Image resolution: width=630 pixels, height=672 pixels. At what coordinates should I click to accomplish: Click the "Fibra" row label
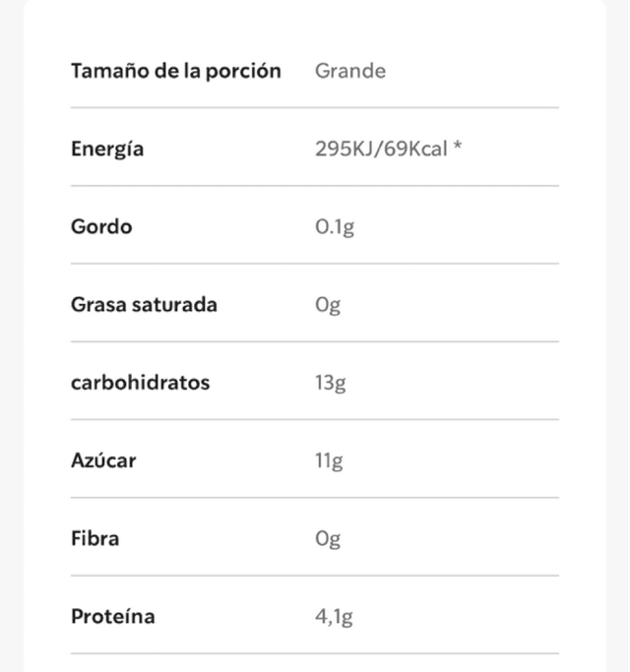click(94, 538)
